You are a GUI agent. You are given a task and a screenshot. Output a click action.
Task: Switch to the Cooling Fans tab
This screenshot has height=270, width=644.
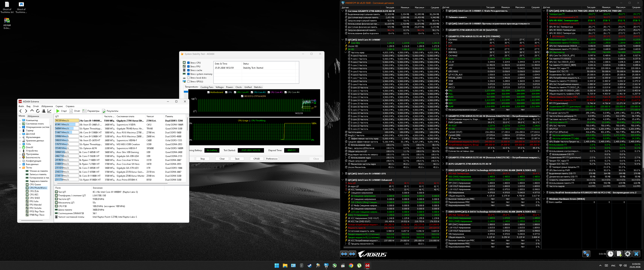[x=207, y=87]
